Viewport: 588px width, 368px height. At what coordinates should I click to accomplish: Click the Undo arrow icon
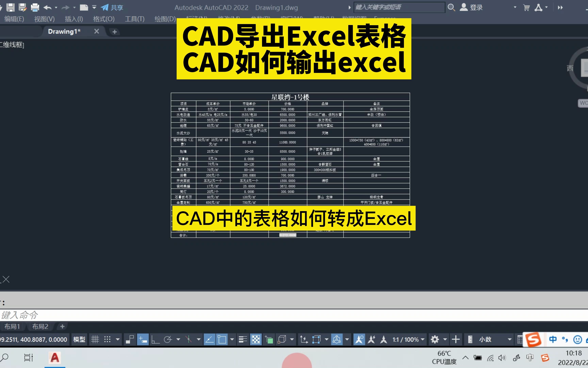click(x=48, y=7)
